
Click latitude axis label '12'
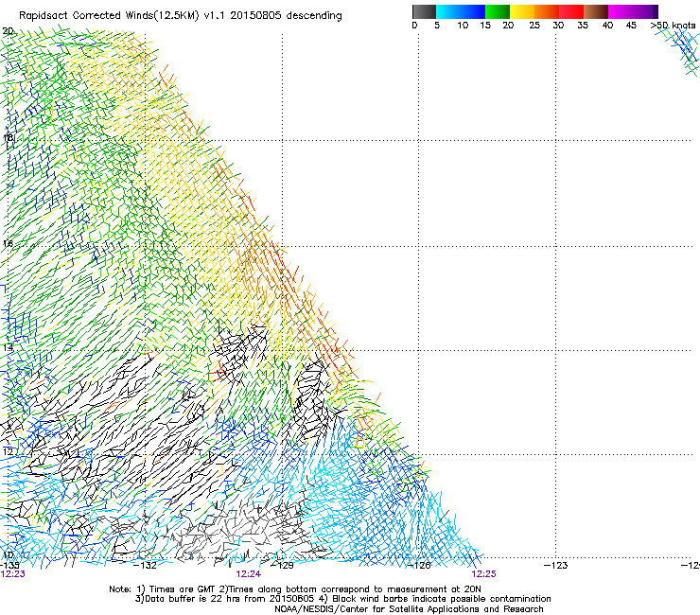pyautogui.click(x=8, y=451)
